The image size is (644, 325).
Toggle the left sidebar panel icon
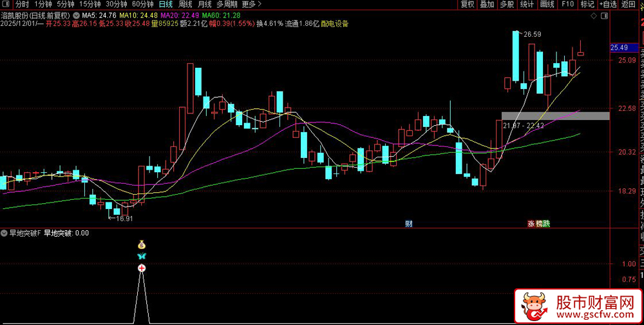[6, 5]
